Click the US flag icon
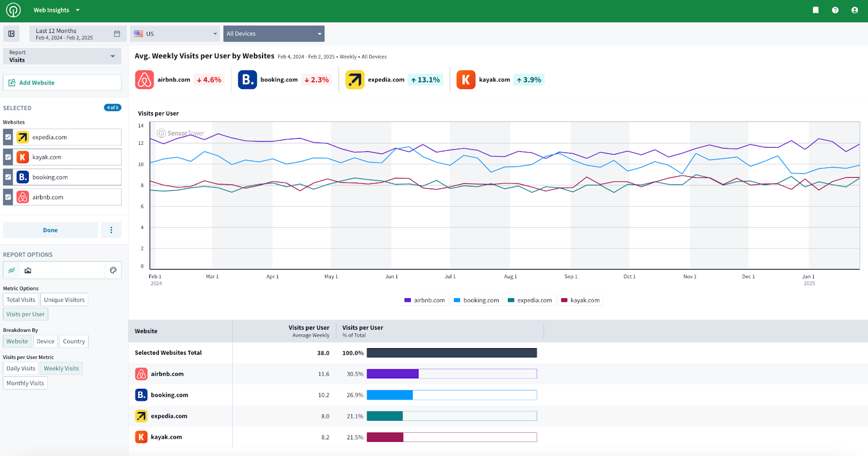The image size is (868, 456). [138, 34]
